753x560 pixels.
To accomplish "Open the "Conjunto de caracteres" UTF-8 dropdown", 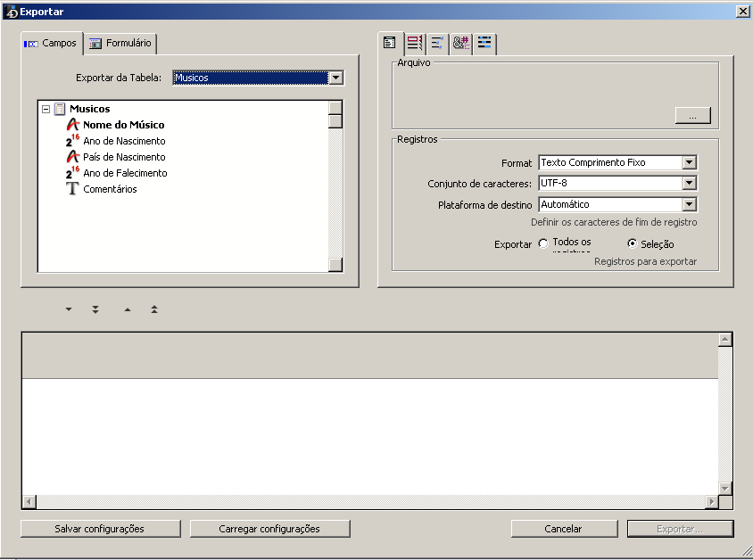I will tap(689, 184).
